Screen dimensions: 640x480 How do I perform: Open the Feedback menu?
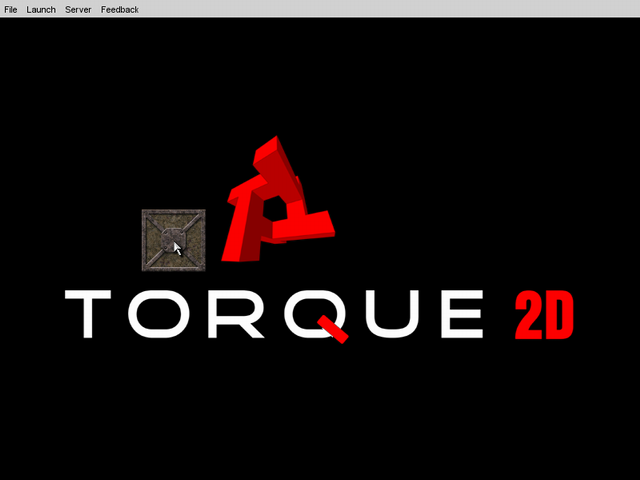(120, 9)
